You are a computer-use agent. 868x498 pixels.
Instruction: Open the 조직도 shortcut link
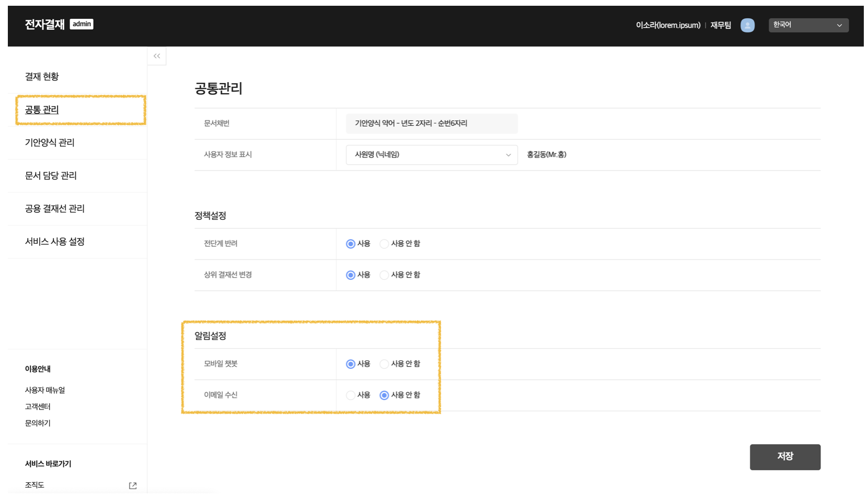click(x=35, y=485)
